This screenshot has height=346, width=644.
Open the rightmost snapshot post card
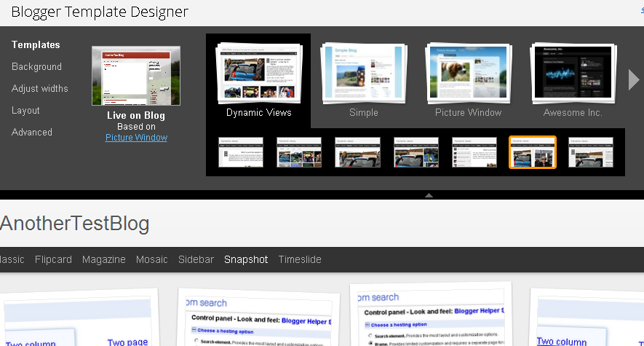(587, 318)
